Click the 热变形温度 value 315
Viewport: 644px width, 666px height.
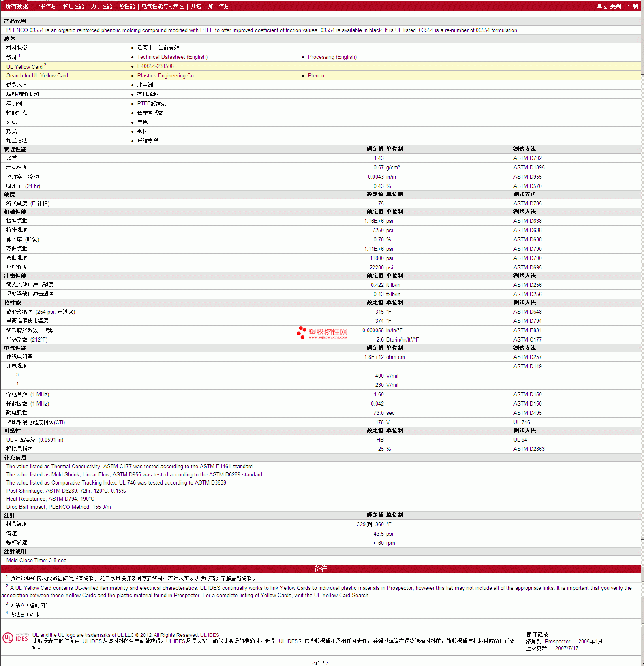click(x=379, y=312)
